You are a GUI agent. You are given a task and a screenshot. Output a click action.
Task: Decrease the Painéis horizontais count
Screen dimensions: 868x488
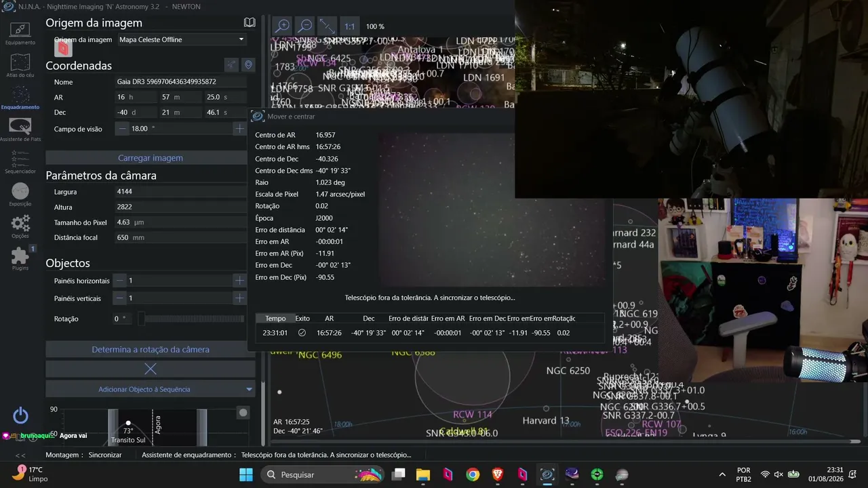coord(120,281)
